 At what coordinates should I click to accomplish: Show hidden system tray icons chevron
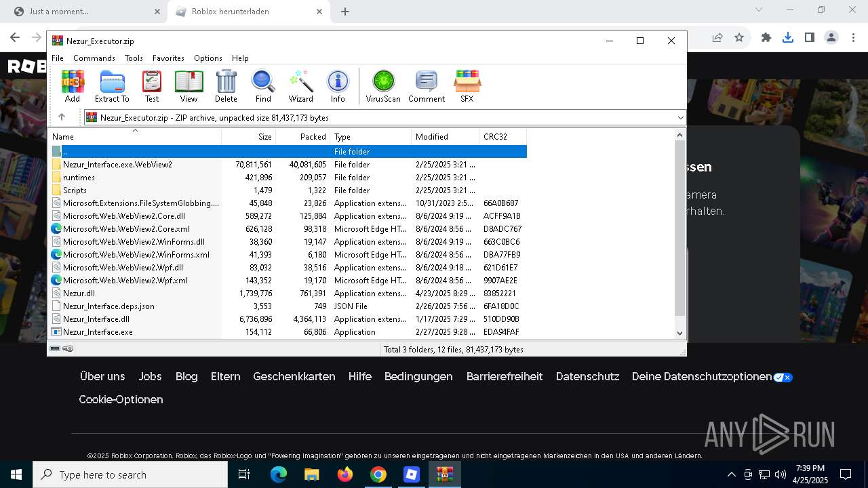pyautogui.click(x=731, y=474)
